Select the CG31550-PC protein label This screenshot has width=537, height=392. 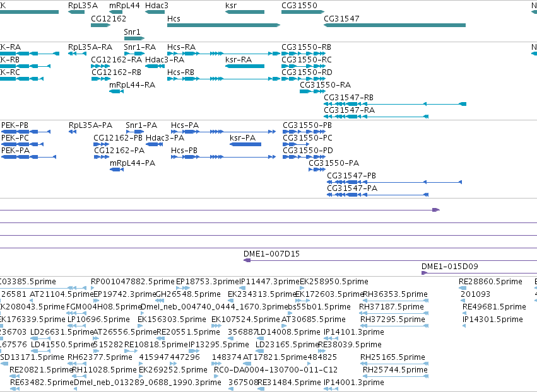[307, 138]
